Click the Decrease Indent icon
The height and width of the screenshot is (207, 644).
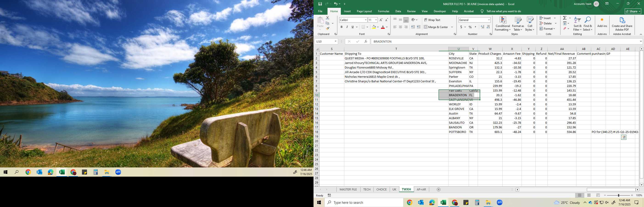pyautogui.click(x=413, y=27)
